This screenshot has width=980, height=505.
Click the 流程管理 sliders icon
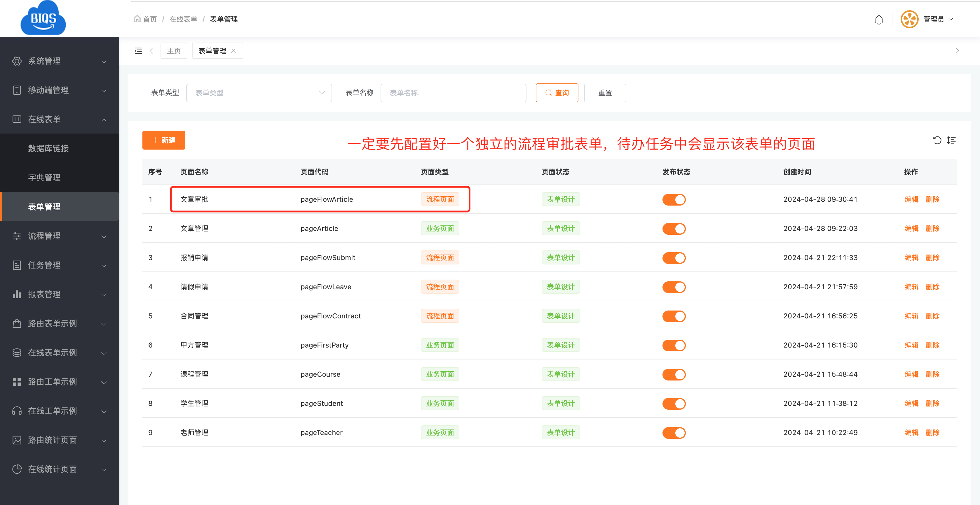(x=17, y=236)
